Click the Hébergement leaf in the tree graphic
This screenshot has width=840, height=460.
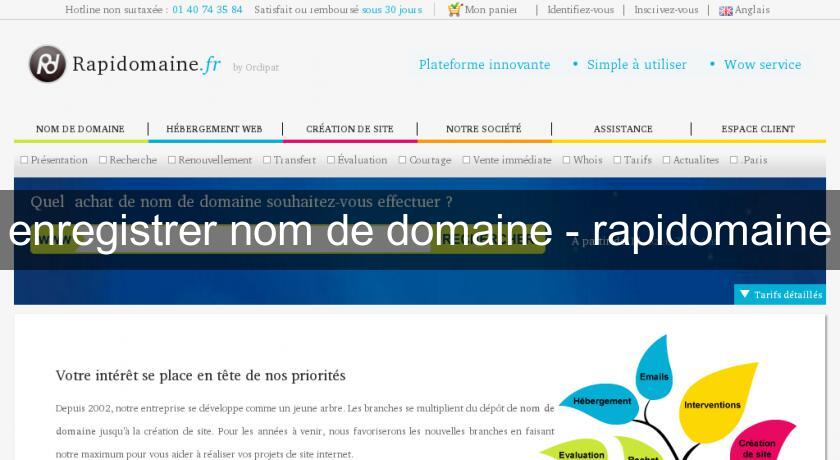tap(603, 404)
